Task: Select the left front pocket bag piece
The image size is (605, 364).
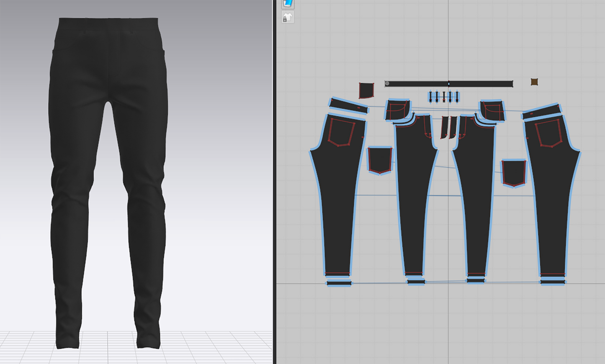Action: (x=397, y=110)
